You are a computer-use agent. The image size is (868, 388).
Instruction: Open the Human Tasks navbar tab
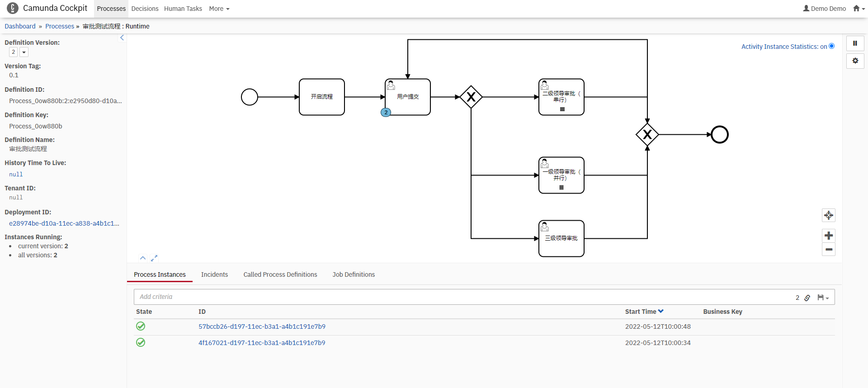click(x=183, y=9)
